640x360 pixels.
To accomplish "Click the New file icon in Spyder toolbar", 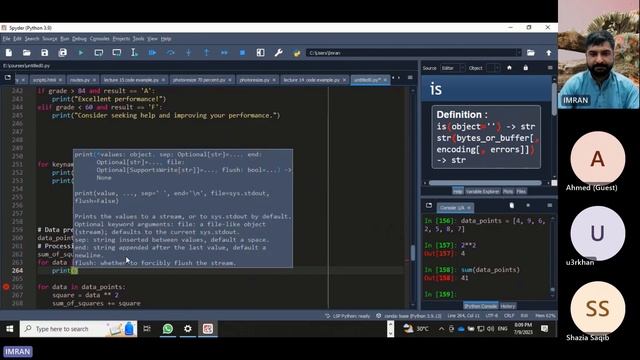I will pos(9,53).
